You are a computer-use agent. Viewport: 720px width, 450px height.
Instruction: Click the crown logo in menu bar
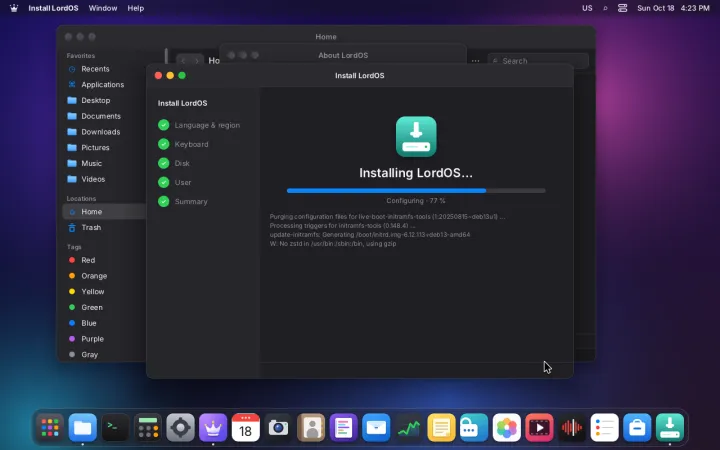(14, 8)
